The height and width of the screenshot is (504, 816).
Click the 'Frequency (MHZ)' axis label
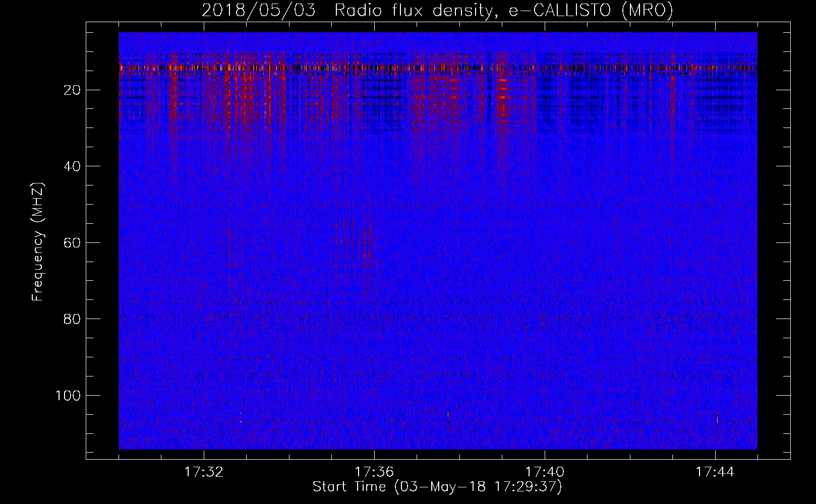pyautogui.click(x=38, y=242)
